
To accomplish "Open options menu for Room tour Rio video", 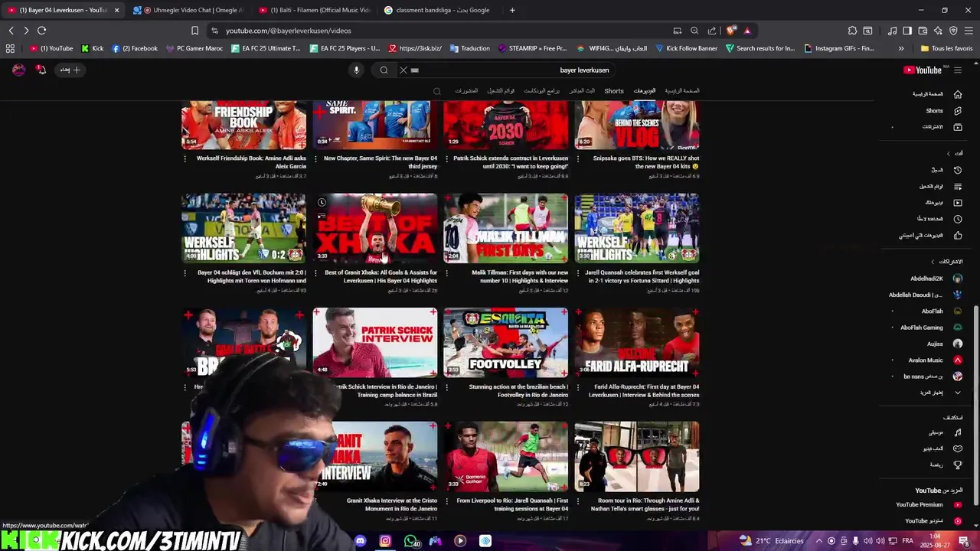I will pos(579,501).
